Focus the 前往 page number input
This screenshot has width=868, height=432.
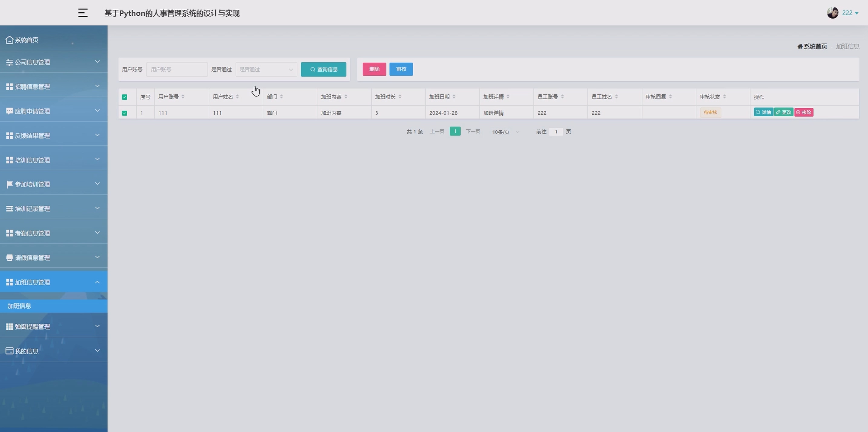pos(556,132)
